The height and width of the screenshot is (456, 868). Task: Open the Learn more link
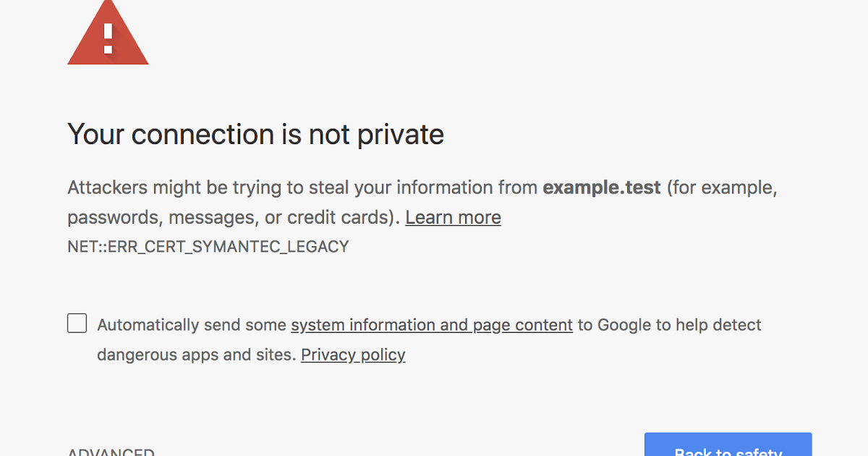tap(453, 217)
